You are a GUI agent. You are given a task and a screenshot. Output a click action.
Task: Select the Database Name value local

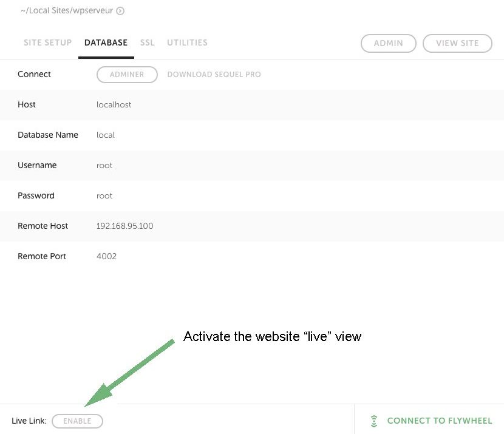pos(106,135)
